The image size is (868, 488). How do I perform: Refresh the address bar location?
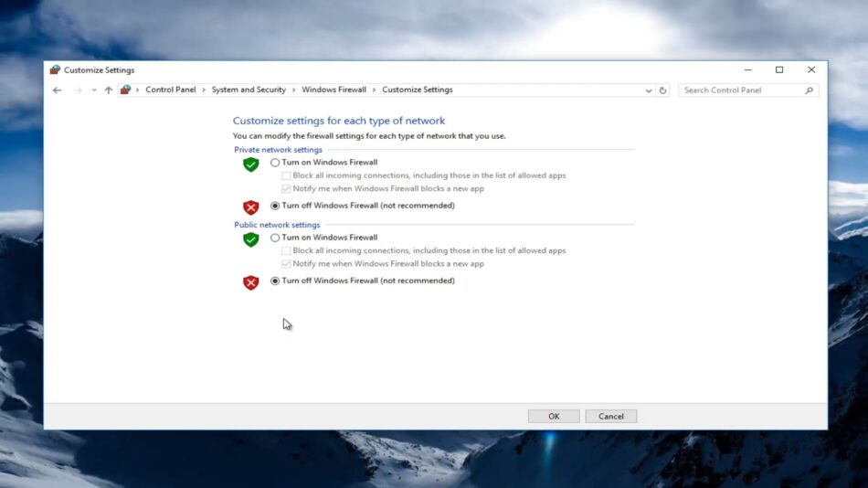point(663,90)
